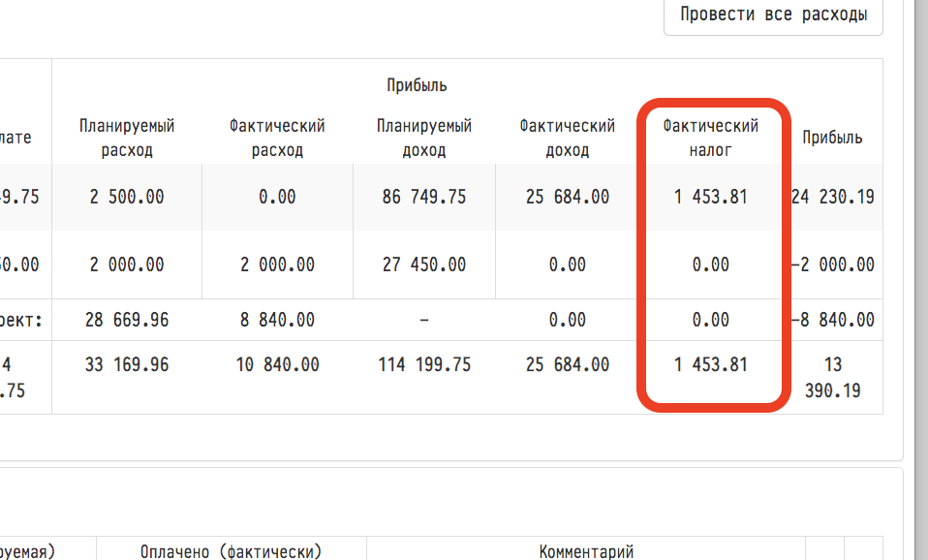Click the highlighted "Фактический налог" column header
Screen dimensions: 928x560
coord(710,138)
